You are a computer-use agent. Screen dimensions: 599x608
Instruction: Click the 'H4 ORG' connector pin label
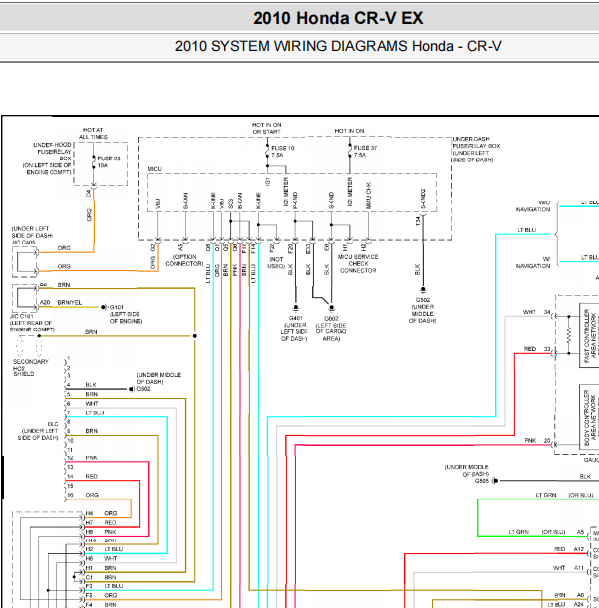click(x=101, y=513)
